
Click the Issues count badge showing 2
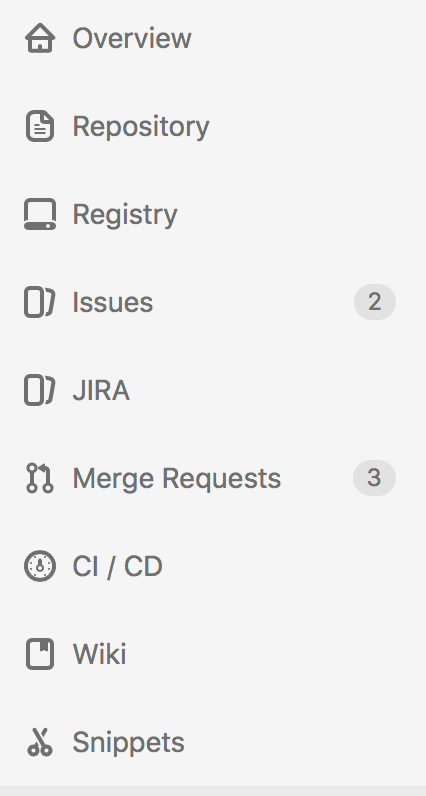[x=375, y=302]
